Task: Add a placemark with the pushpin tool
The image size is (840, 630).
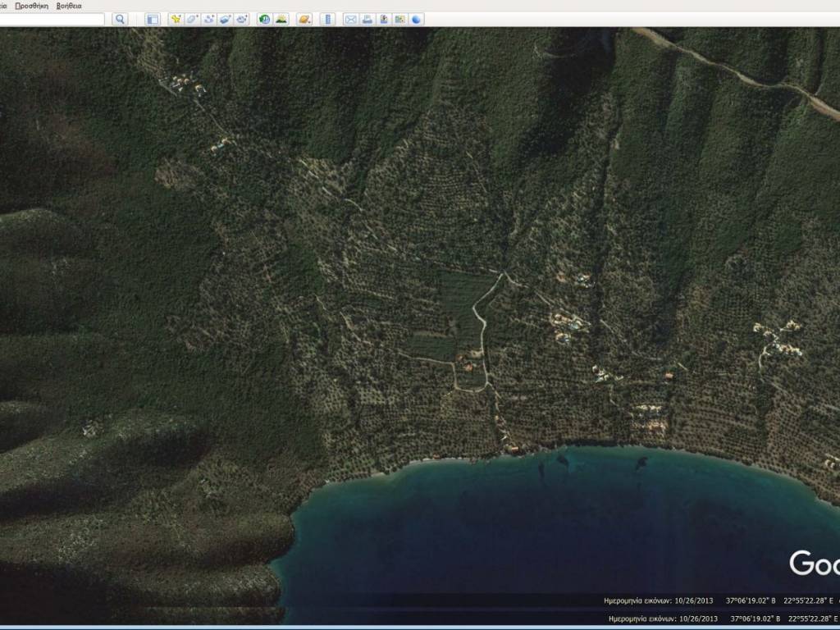Action: point(176,19)
